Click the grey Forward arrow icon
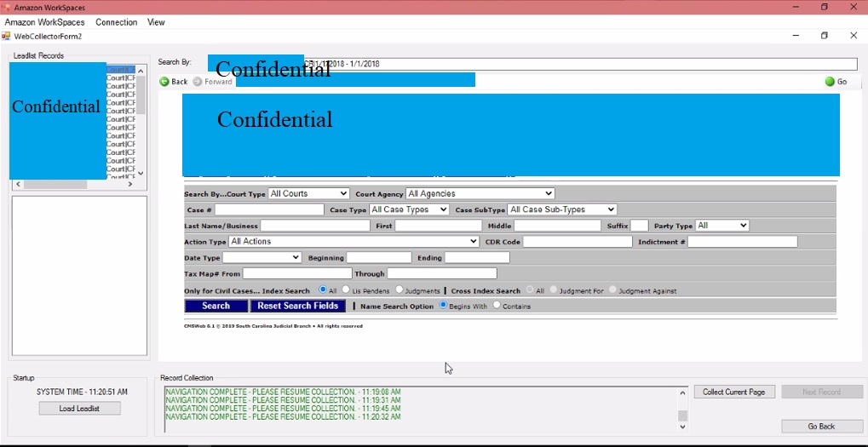This screenshot has height=447, width=868. pos(198,82)
